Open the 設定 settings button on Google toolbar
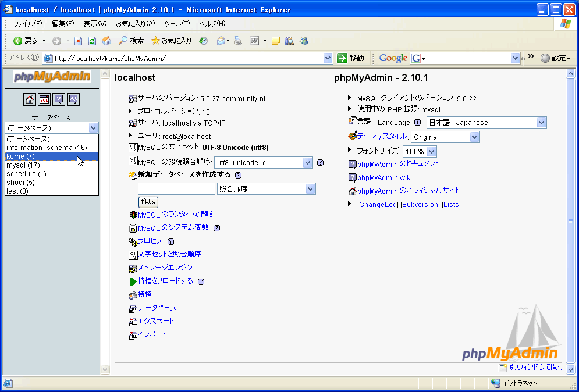Viewport: 579px width, 392px height. 556,58
